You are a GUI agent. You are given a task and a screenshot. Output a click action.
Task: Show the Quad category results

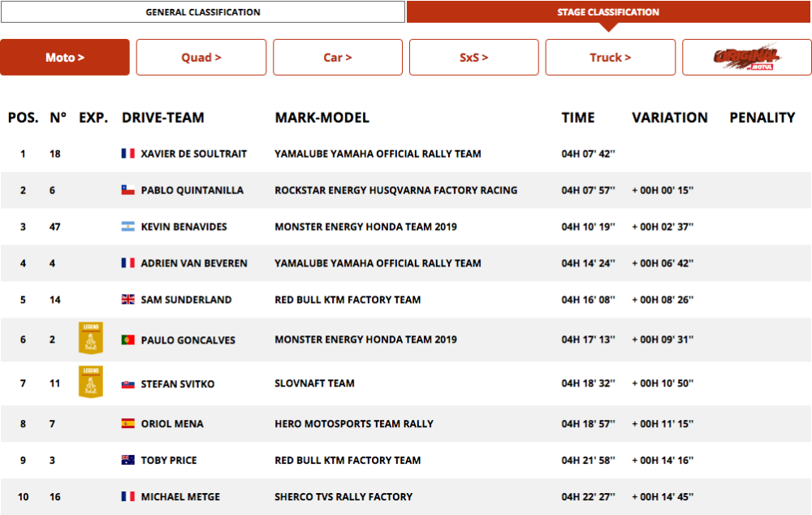[201, 58]
